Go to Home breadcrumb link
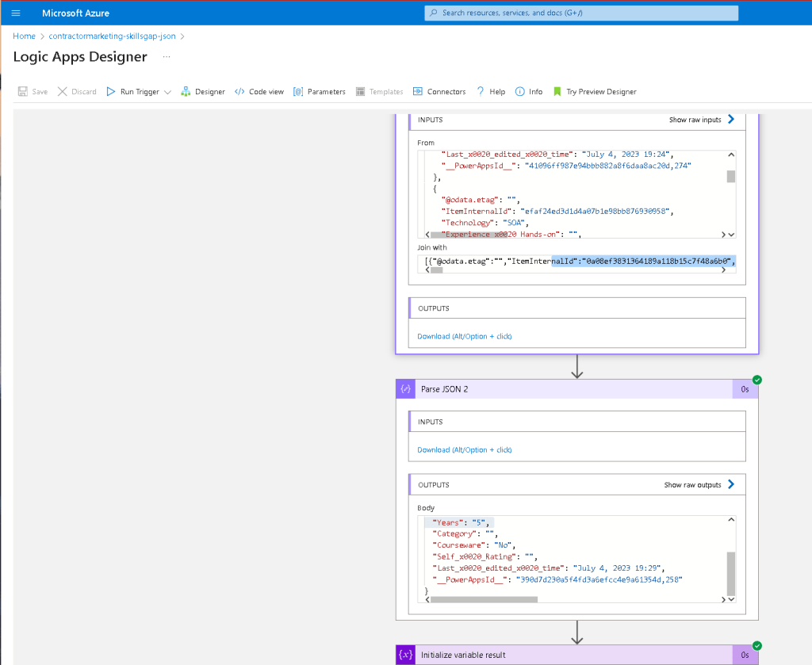The width and height of the screenshot is (812, 665). coord(25,36)
